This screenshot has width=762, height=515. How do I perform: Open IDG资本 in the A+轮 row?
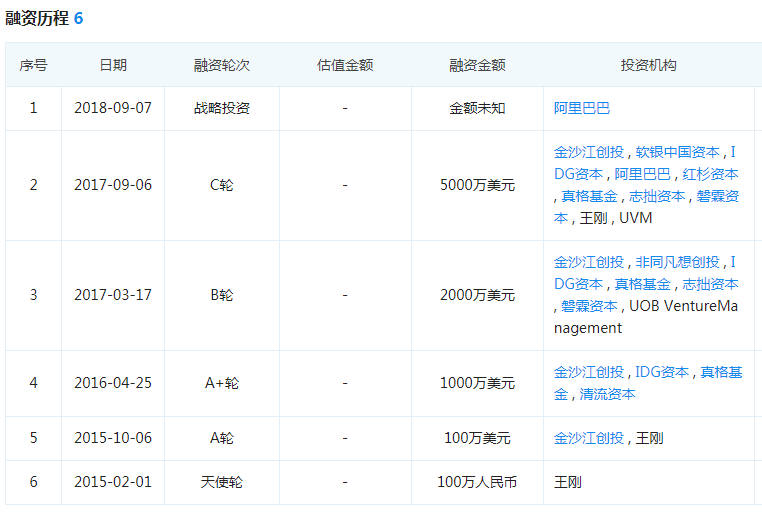click(662, 372)
